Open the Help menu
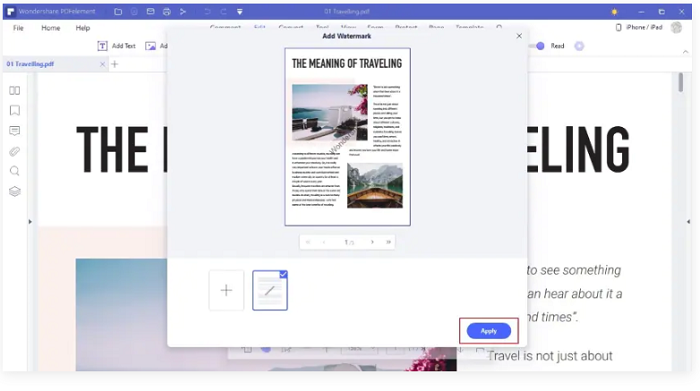The image size is (700, 391). point(83,28)
